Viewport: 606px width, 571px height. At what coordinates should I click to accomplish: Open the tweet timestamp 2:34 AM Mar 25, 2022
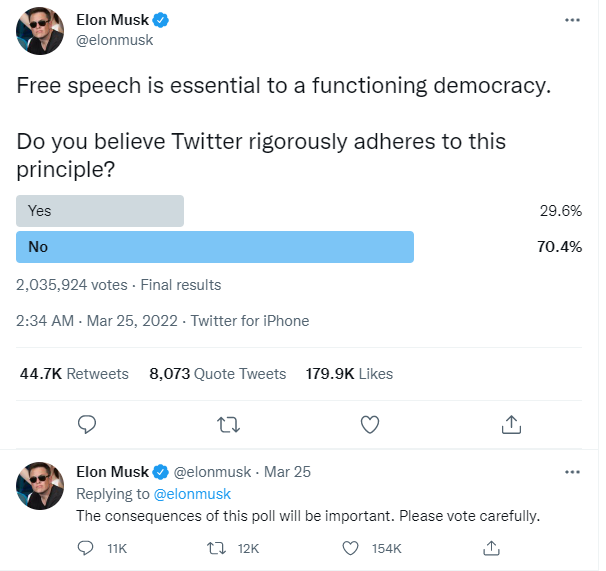pyautogui.click(x=96, y=321)
